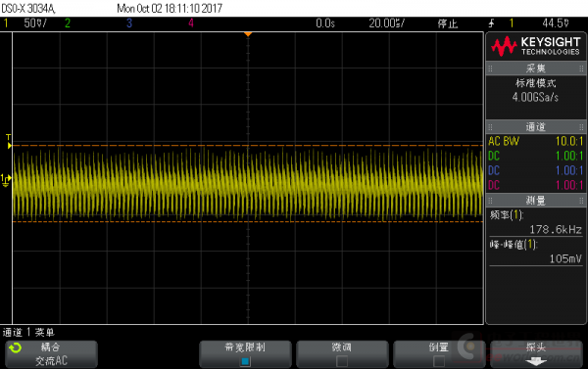Click the 44.5 trigger level value

pyautogui.click(x=556, y=23)
